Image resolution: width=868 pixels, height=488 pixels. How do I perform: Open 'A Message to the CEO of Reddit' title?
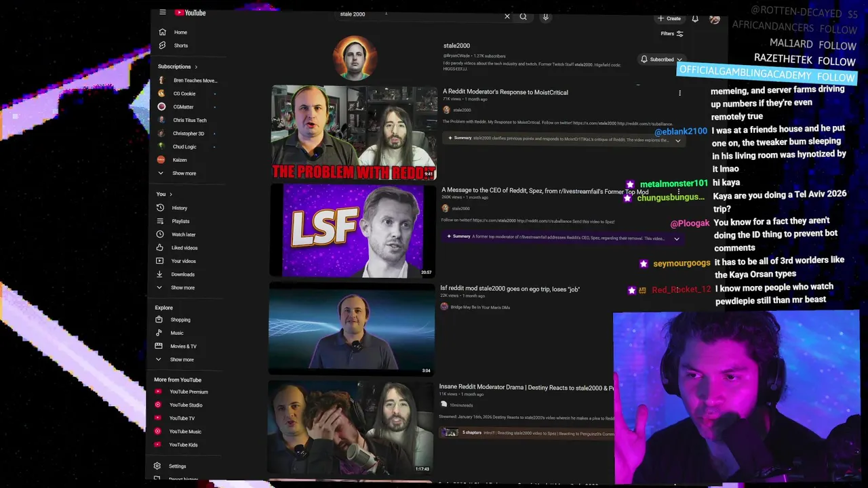(x=545, y=190)
